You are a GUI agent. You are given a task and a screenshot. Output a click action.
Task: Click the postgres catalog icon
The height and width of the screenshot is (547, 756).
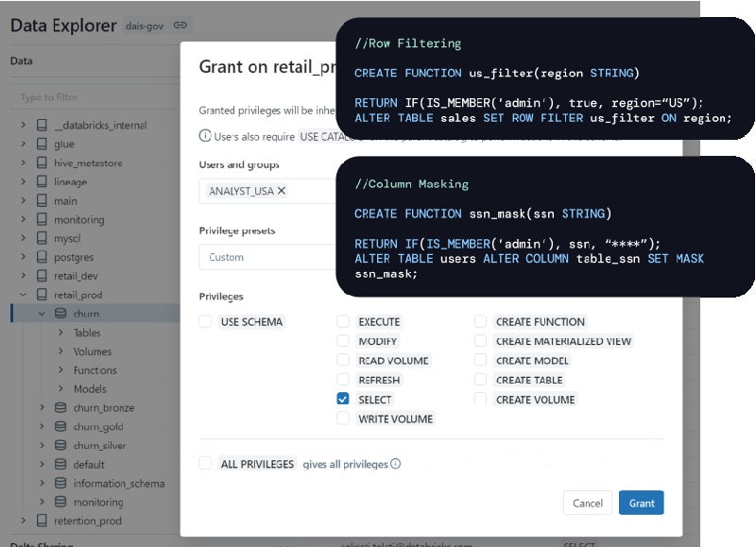[x=42, y=257]
